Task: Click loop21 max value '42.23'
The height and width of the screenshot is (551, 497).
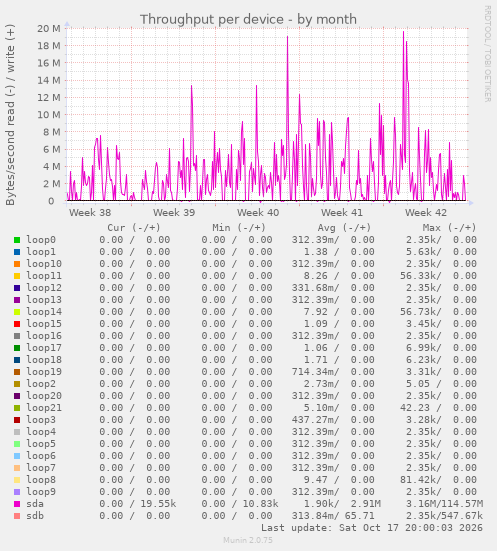Action: tap(415, 408)
